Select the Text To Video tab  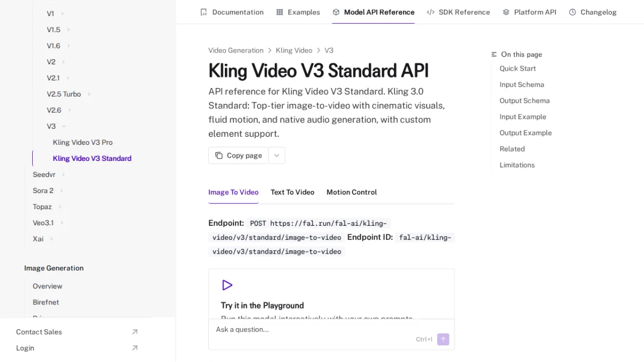pos(292,192)
